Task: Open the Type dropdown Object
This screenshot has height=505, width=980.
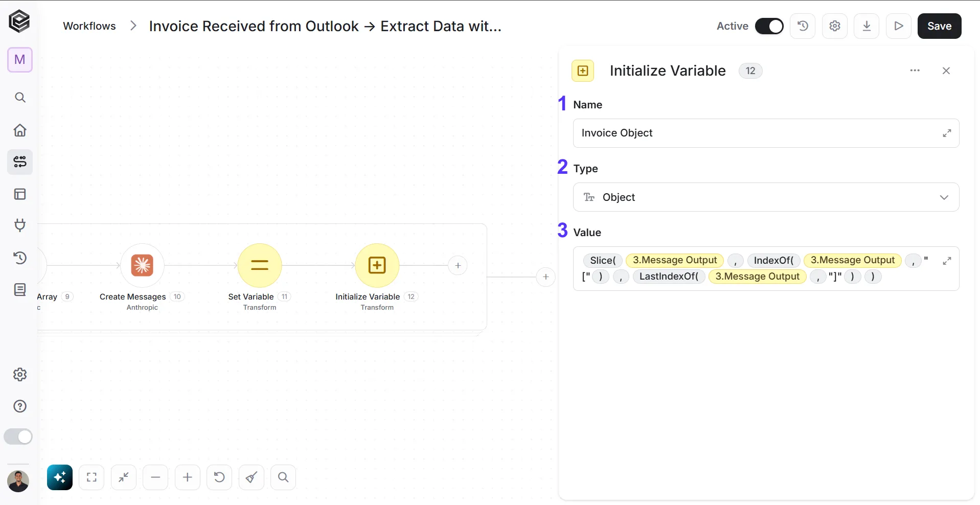Action: click(x=766, y=197)
